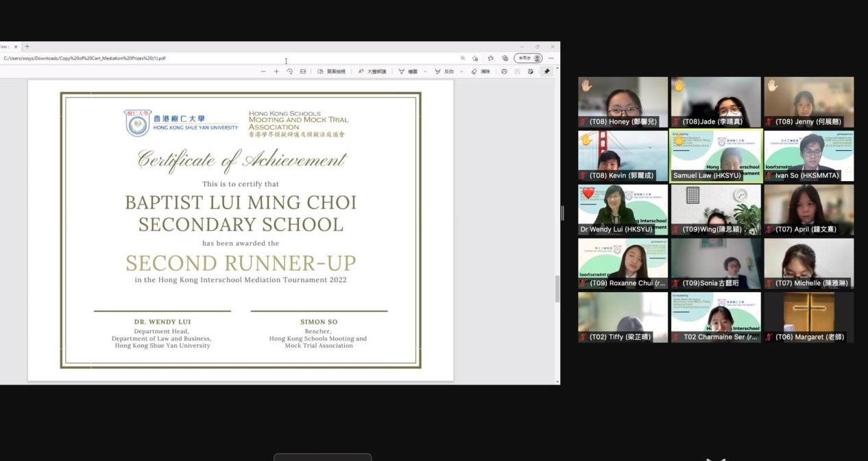Select Wing's (T09) video tile

pos(716,209)
